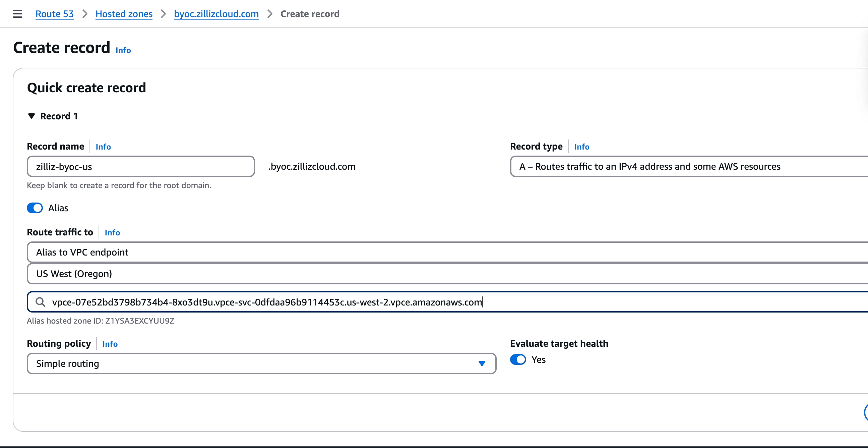Go to Route 53 breadcrumb

click(x=55, y=14)
